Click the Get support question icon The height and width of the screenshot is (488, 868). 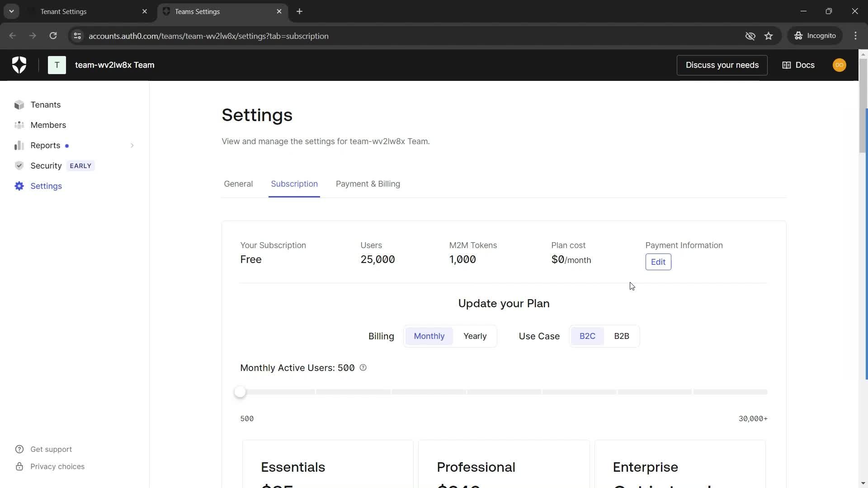pyautogui.click(x=19, y=449)
